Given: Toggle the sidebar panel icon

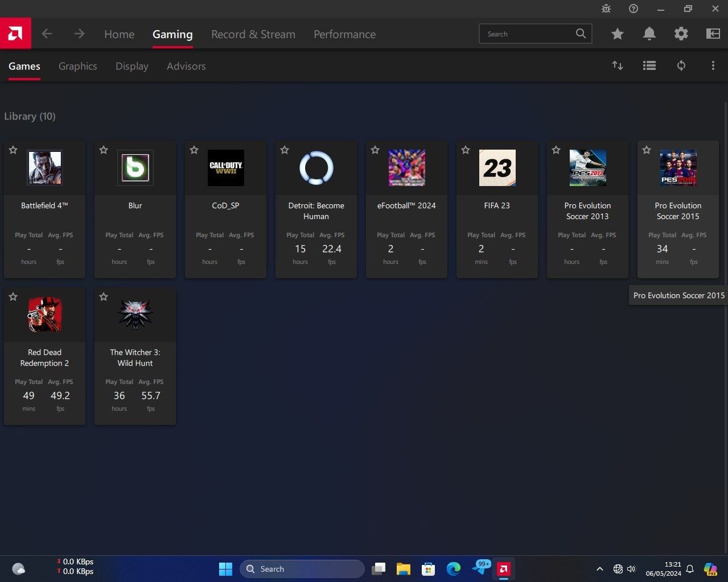Looking at the screenshot, I should (x=713, y=34).
